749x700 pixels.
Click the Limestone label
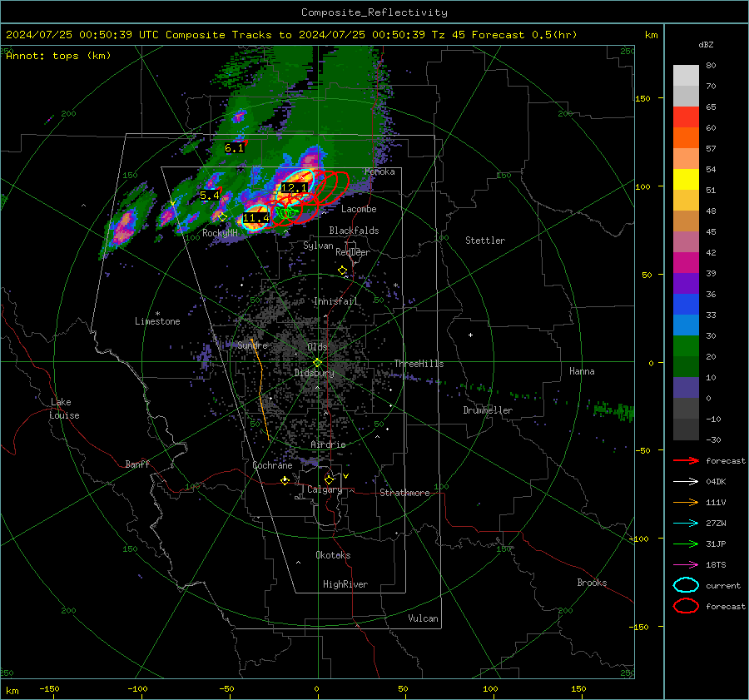(x=157, y=321)
